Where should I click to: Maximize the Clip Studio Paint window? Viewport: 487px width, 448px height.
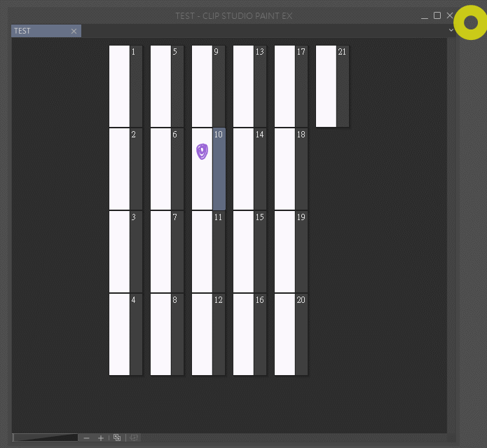437,15
